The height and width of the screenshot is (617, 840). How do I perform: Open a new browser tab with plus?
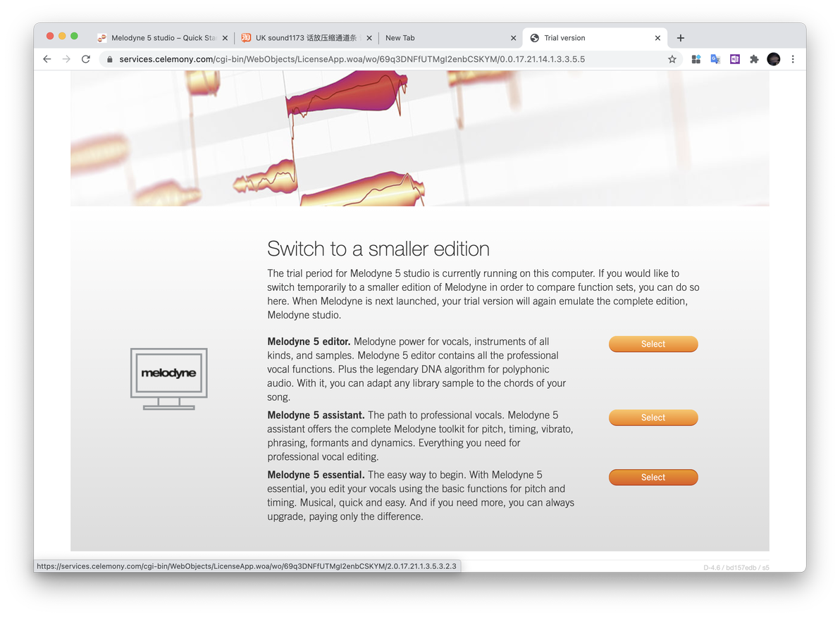pyautogui.click(x=680, y=38)
